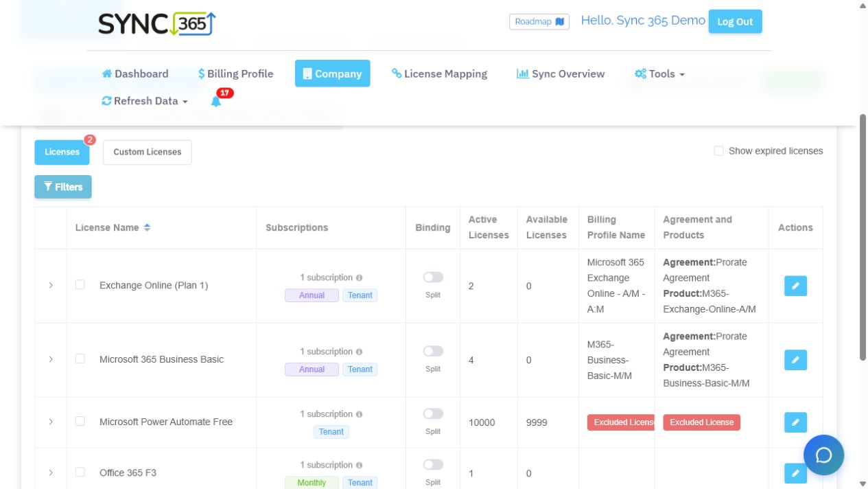Click the Annual tag on Exchange Online row

coord(312,295)
